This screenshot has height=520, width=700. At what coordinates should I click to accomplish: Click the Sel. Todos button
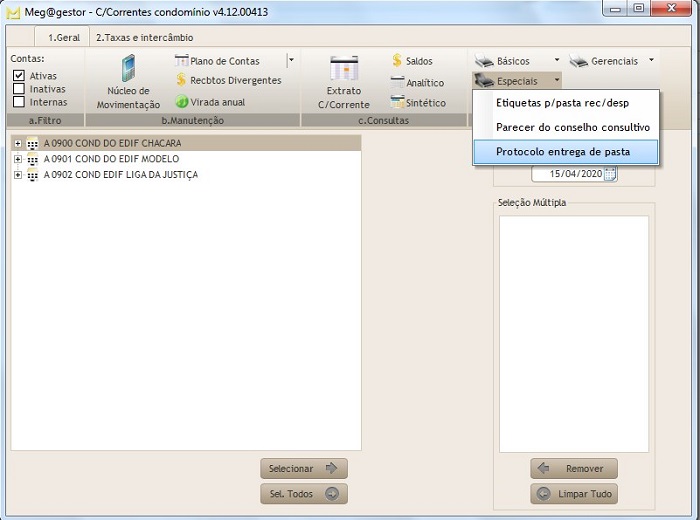click(304, 494)
